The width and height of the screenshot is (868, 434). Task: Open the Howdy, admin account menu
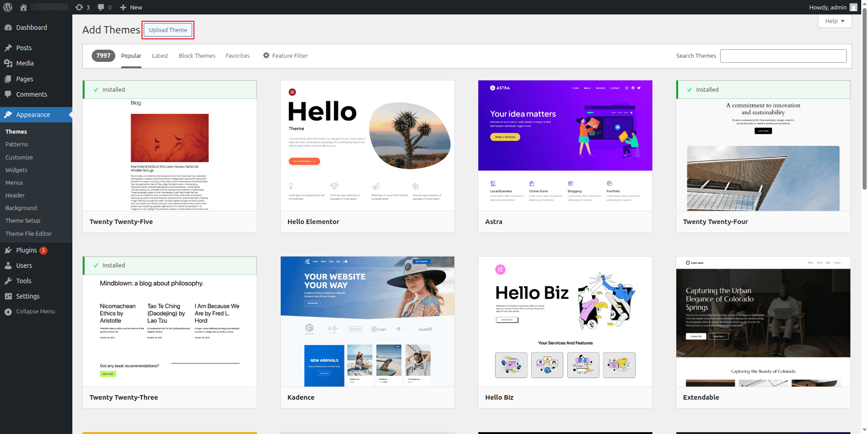click(x=827, y=7)
